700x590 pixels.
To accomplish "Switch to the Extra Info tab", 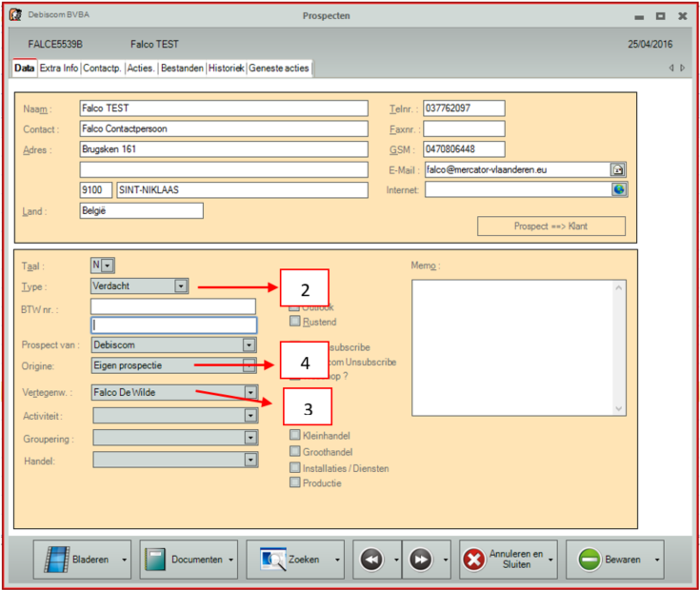I will pos(59,69).
